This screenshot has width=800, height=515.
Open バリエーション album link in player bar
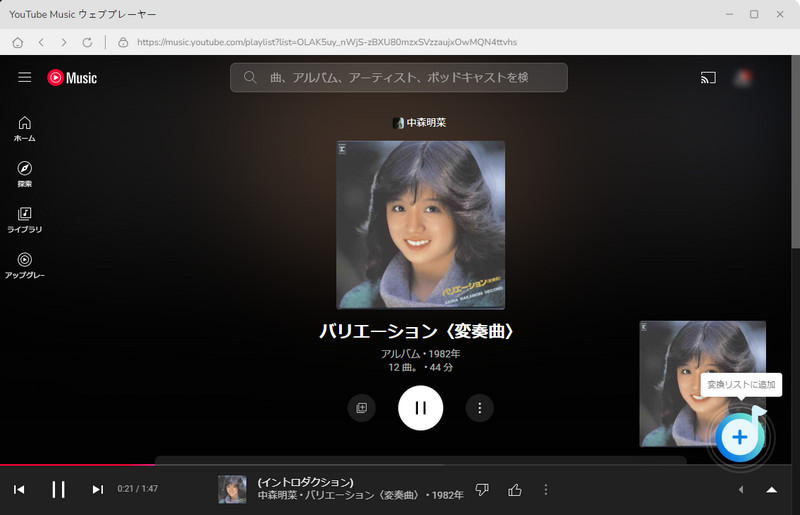(x=364, y=495)
